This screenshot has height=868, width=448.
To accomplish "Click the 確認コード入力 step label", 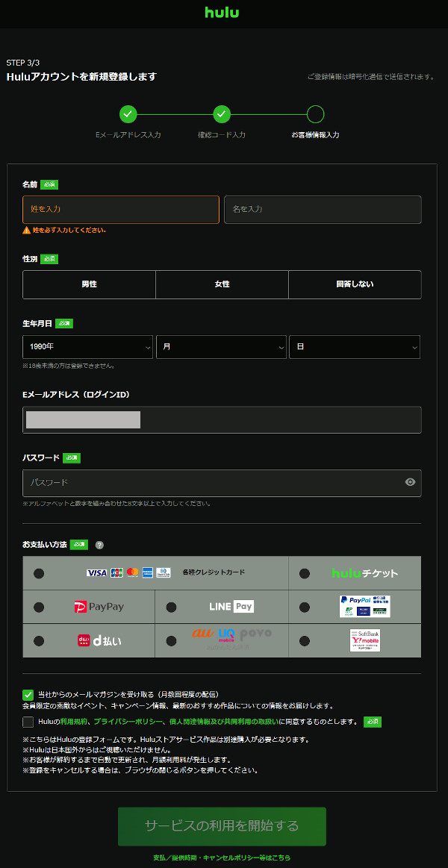I will click(222, 134).
